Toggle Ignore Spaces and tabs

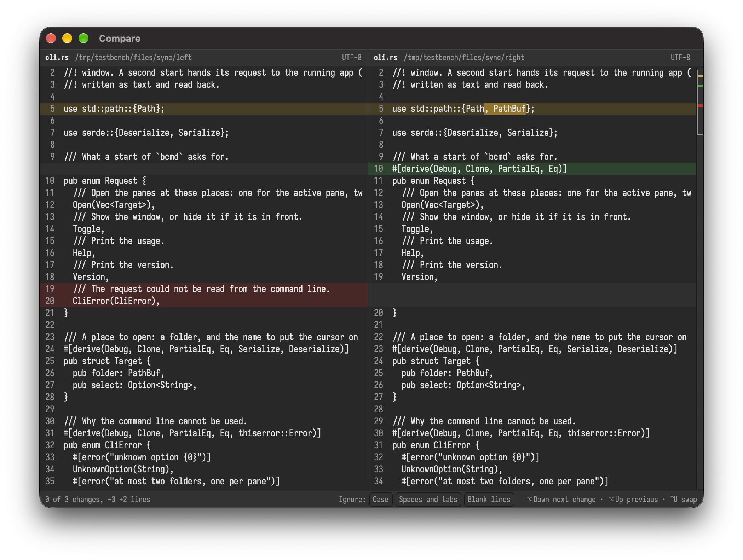(x=428, y=499)
